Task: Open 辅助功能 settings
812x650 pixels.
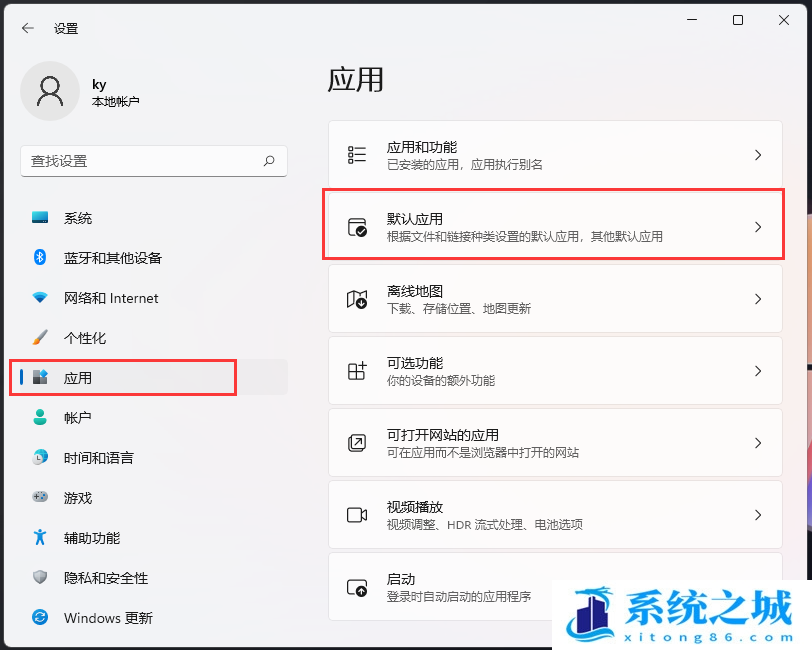Action: tap(92, 538)
